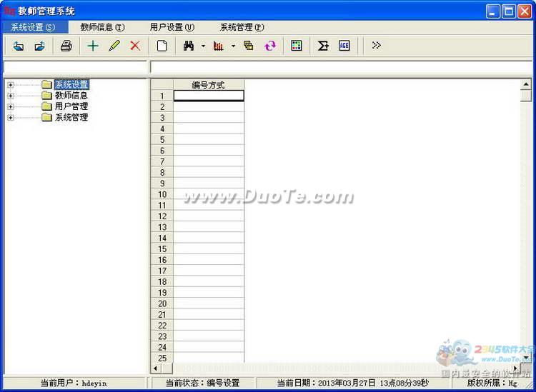Click the binoculars search icon
Image resolution: width=536 pixels, height=392 pixels.
(x=189, y=46)
